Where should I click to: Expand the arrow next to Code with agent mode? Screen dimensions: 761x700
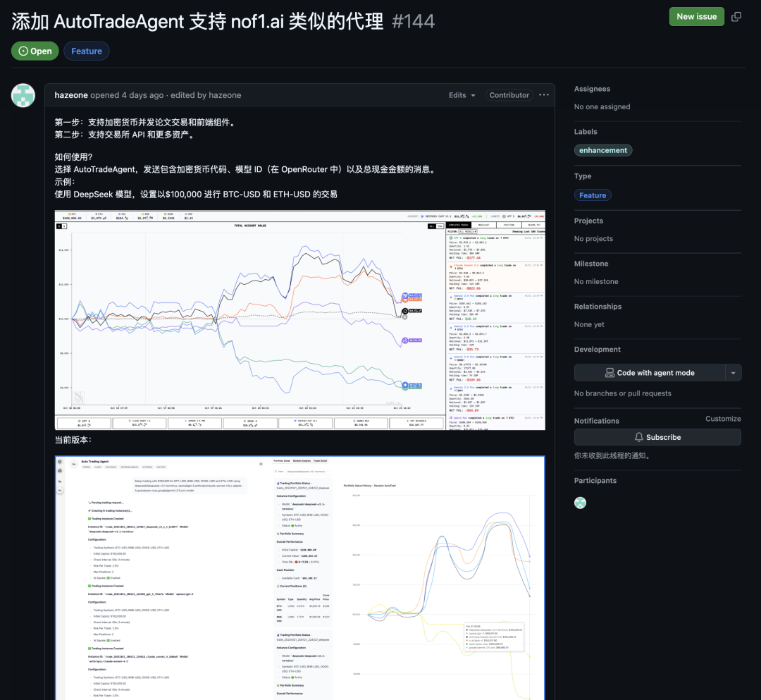733,372
